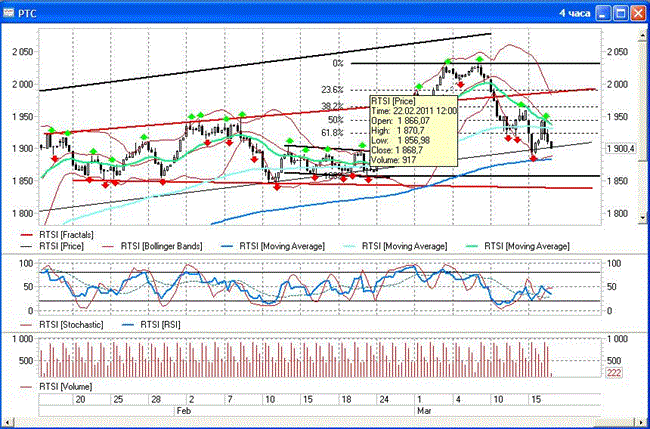Select the RTSI [Fractals] legend entry
This screenshot has height=429, width=650.
pyautogui.click(x=58, y=235)
